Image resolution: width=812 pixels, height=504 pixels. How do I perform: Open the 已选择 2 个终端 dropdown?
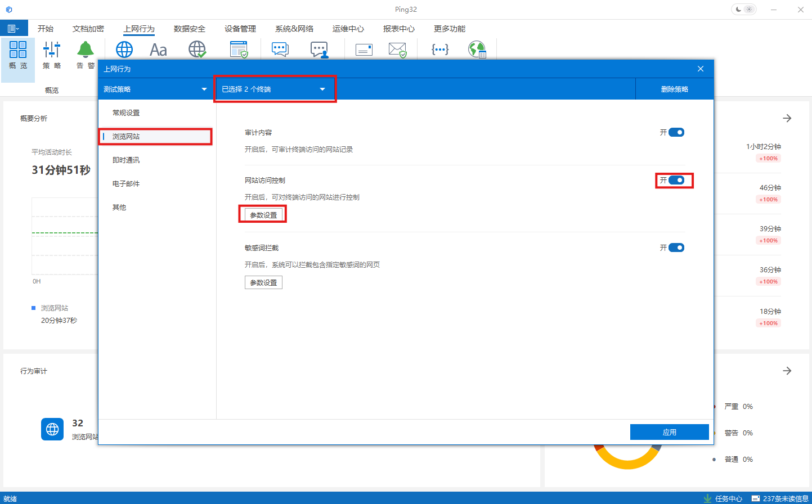pos(274,89)
